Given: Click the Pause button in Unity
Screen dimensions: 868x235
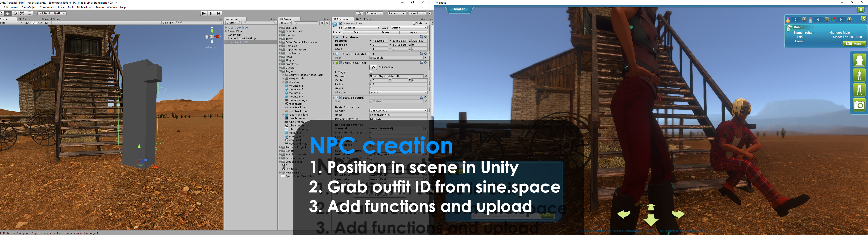Looking at the screenshot, I should [x=211, y=13].
